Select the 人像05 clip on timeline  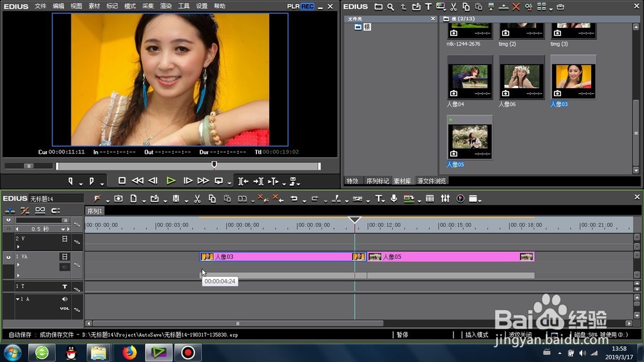(451, 257)
